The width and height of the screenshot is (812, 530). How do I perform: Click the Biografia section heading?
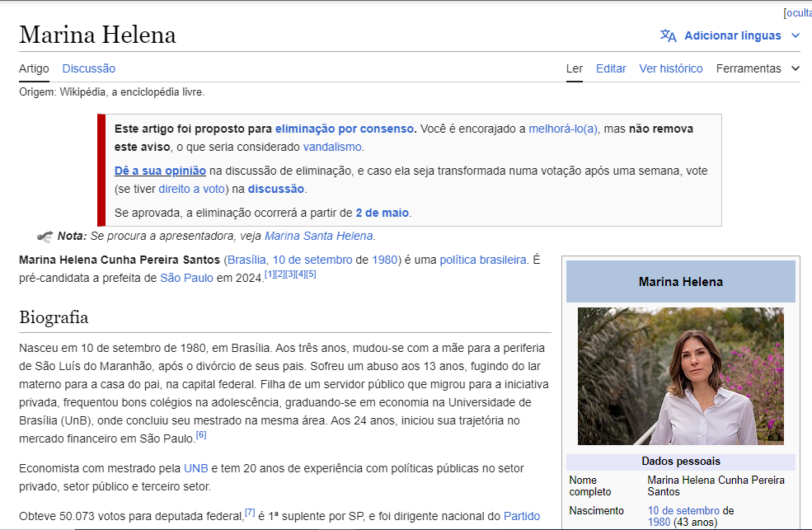point(54,317)
